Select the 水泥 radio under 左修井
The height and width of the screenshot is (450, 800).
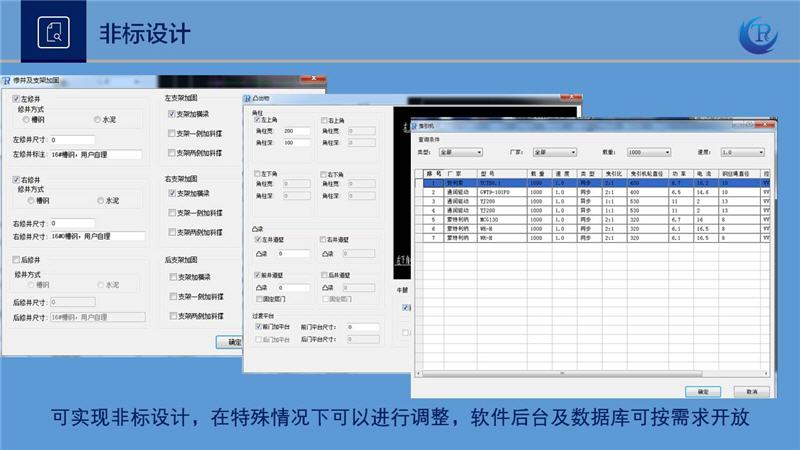[97, 119]
